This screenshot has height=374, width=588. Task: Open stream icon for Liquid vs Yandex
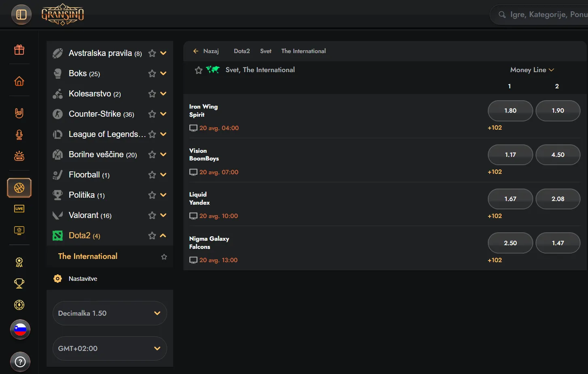coord(193,216)
